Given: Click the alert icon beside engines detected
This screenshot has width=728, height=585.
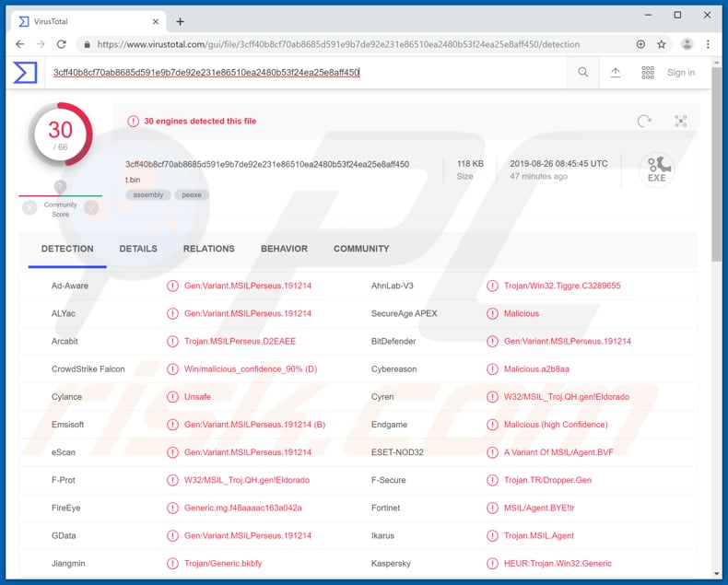Looking at the screenshot, I should (134, 122).
